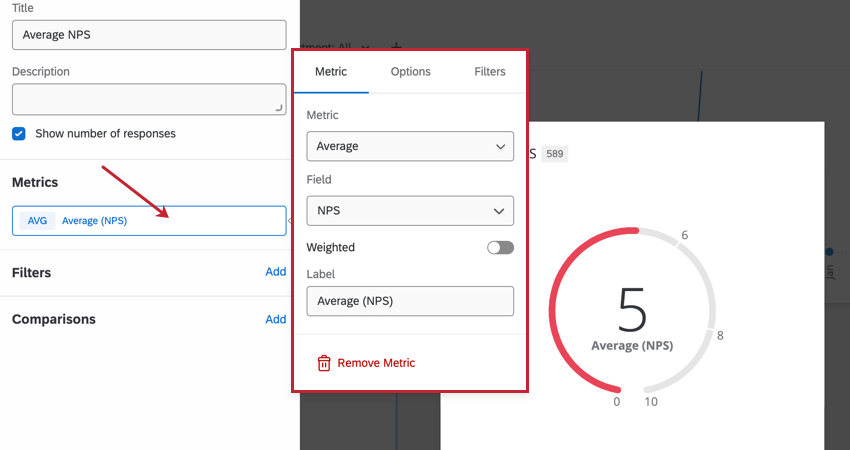Viewport: 850px width, 450px height.
Task: Click the AVG badge in Metrics
Action: (37, 221)
